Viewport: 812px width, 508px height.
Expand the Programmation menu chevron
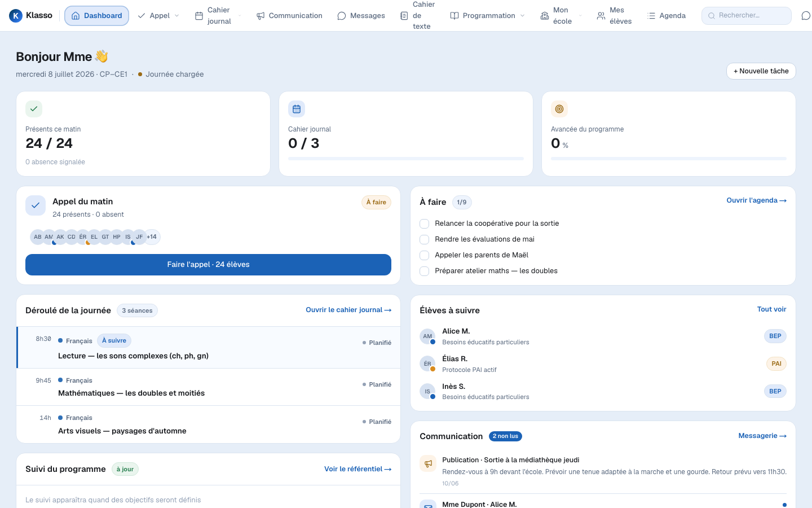pos(523,16)
